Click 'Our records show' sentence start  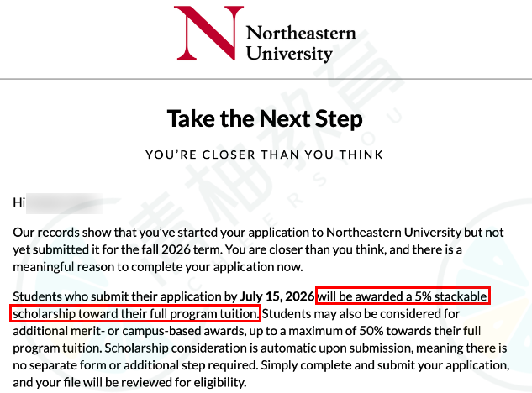pyautogui.click(x=61, y=233)
